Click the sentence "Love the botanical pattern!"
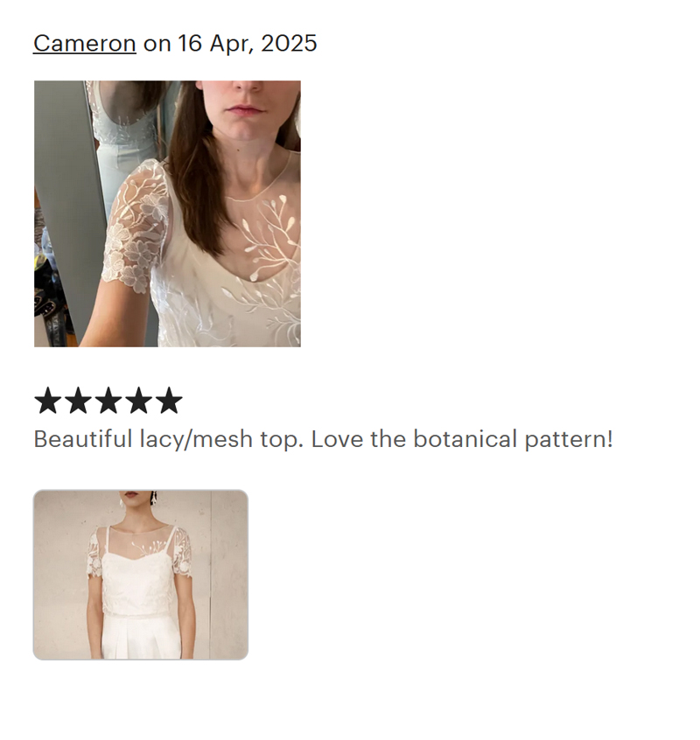This screenshot has height=740, width=700. [x=462, y=439]
